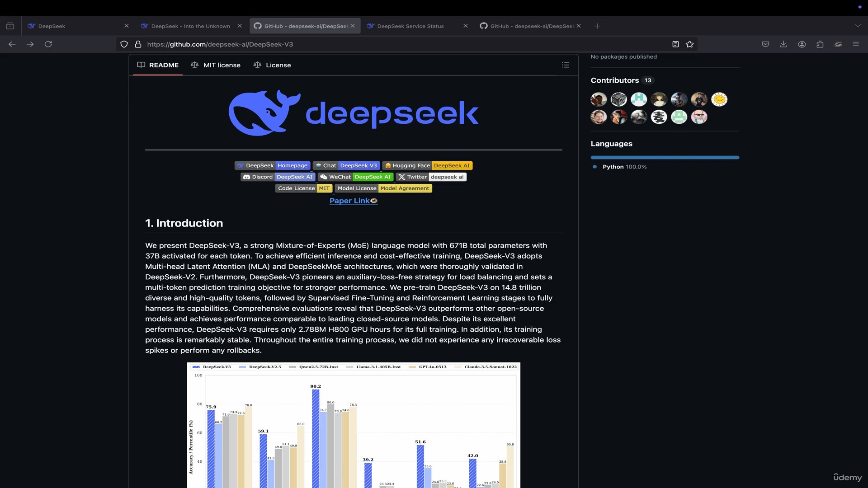Click the WeChat DeepSeek AI badge

(x=355, y=177)
